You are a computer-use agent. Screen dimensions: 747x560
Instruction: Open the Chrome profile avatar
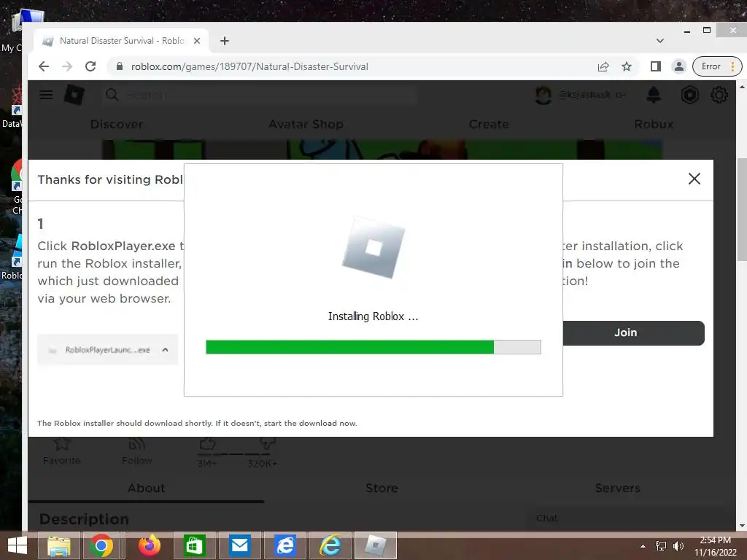tap(679, 66)
